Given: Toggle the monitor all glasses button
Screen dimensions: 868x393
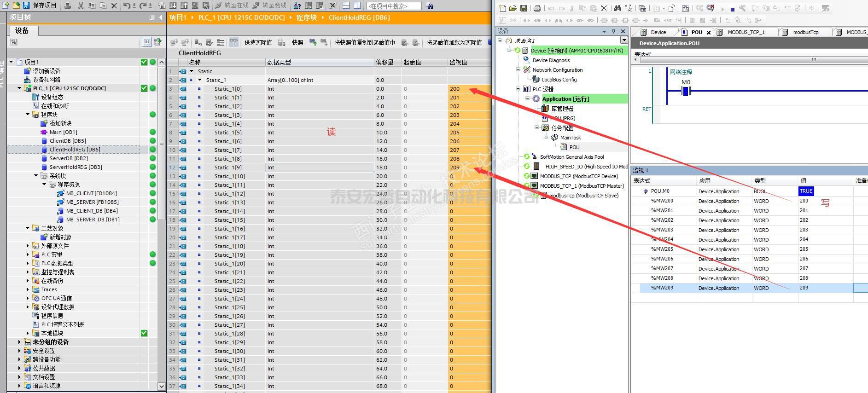Looking at the screenshot, I should (x=234, y=42).
